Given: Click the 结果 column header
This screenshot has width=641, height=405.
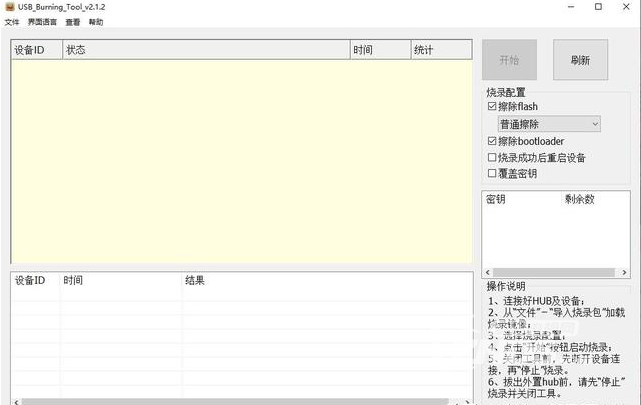Looking at the screenshot, I should pyautogui.click(x=327, y=280).
